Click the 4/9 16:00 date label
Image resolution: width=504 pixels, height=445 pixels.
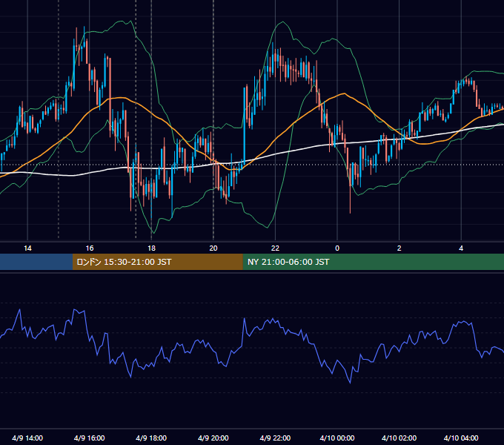[x=90, y=438]
